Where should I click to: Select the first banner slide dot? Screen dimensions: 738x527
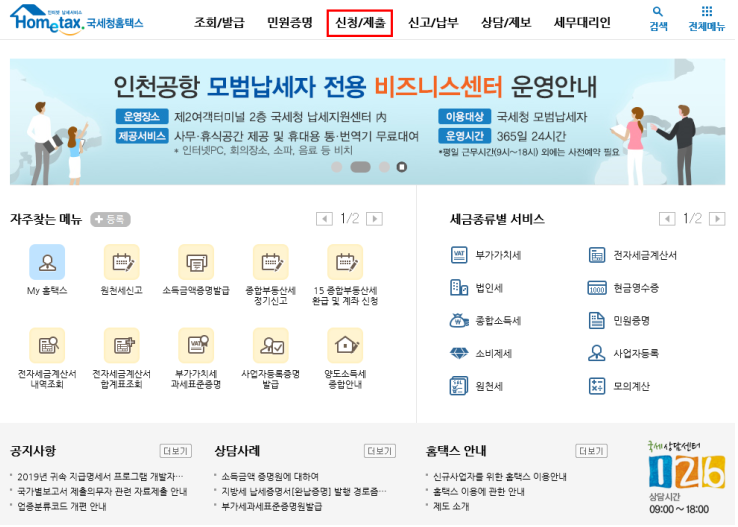(x=337, y=167)
